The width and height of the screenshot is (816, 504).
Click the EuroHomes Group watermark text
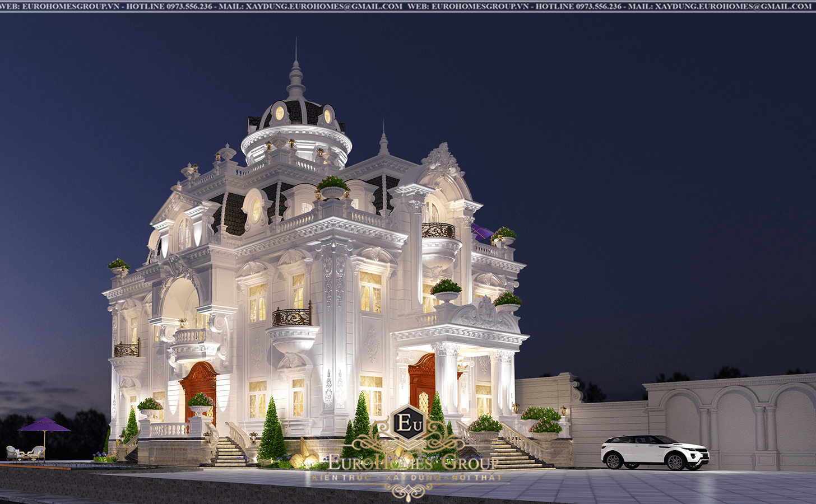412,463
